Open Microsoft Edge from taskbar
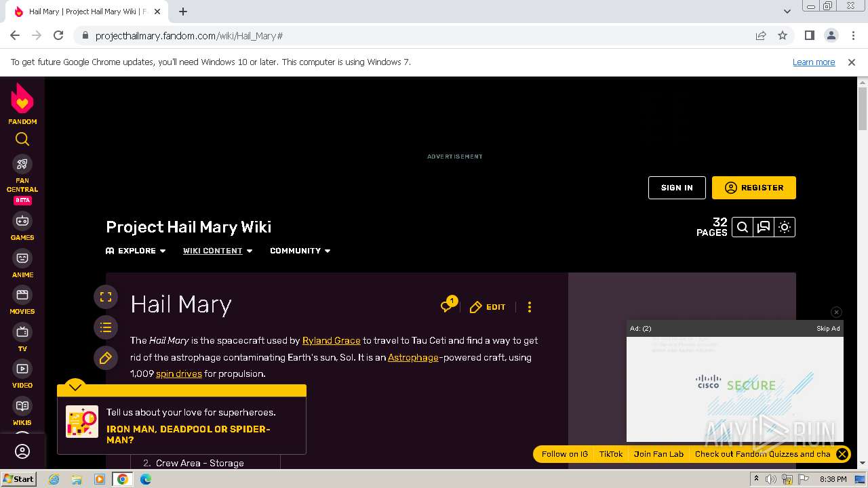Viewport: 868px width, 488px height. point(146,479)
